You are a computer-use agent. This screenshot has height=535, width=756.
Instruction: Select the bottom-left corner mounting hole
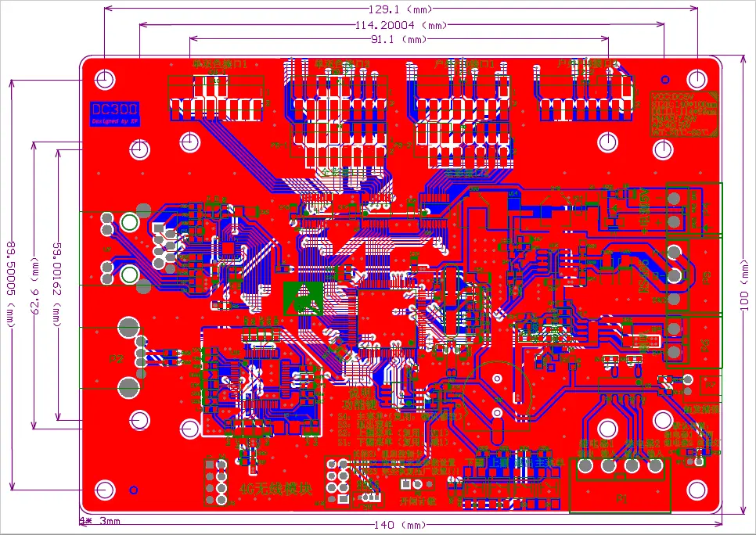tap(105, 490)
